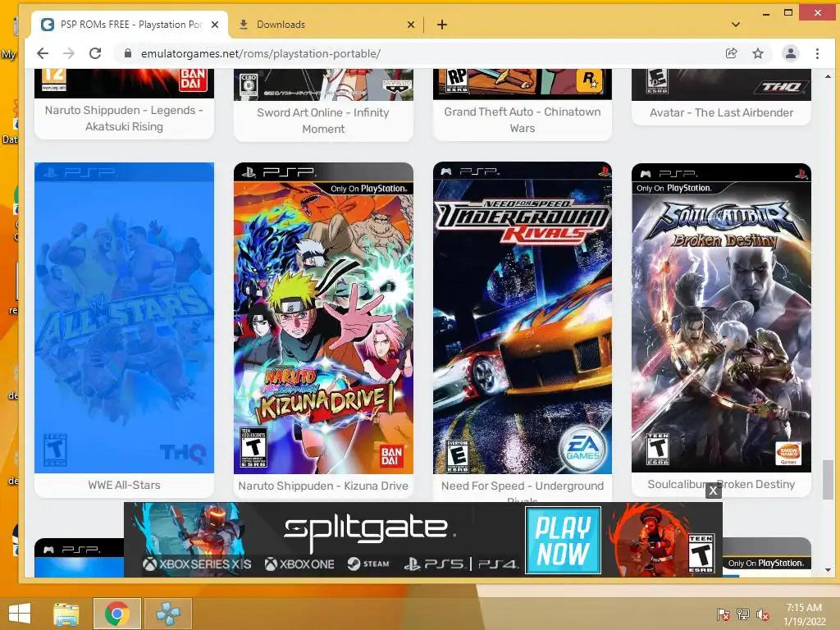Open the Chrome profile menu
Image resolution: width=840 pixels, height=630 pixels.
pos(790,53)
